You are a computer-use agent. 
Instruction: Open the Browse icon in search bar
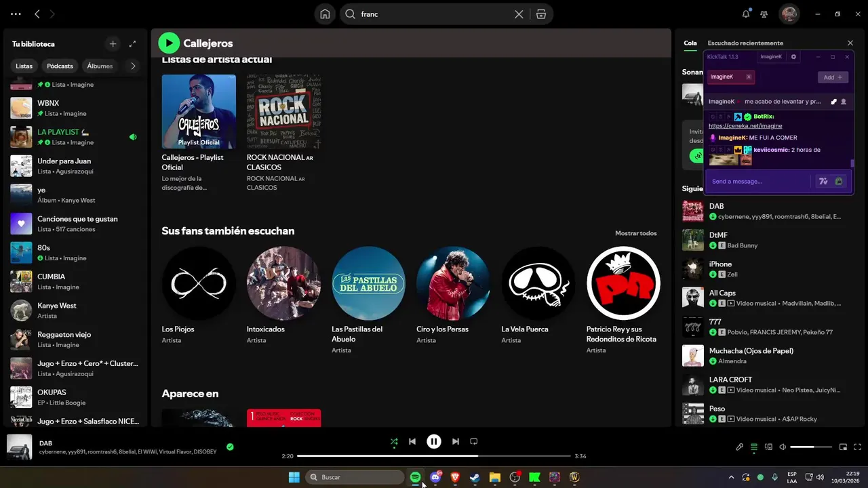[x=540, y=14]
